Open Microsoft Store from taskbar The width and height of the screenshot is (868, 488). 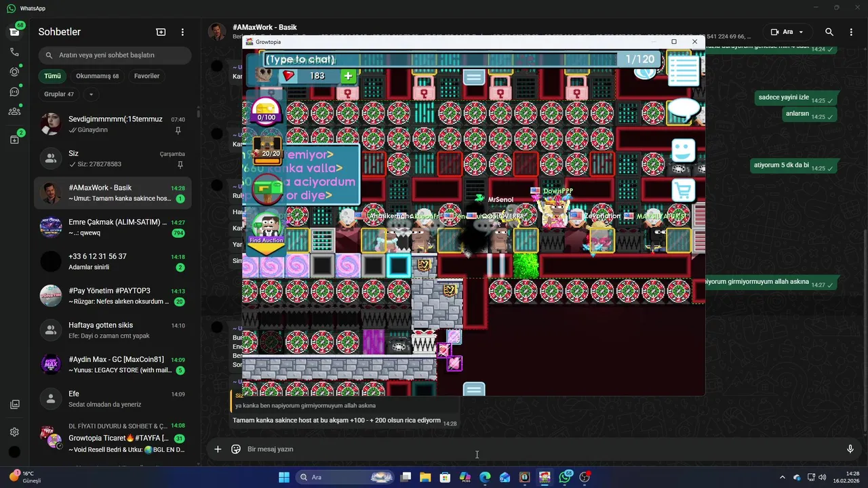click(x=445, y=477)
